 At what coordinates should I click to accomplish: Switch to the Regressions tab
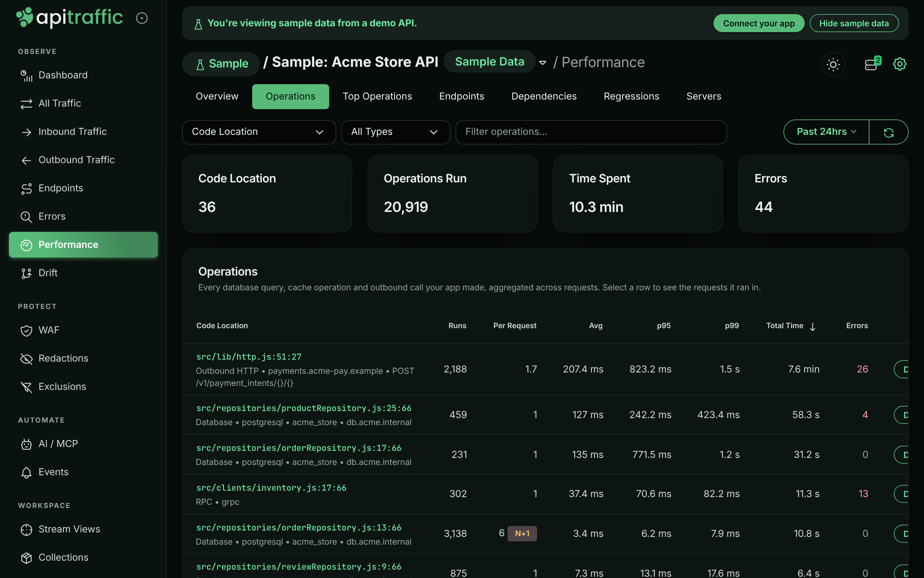[631, 96]
